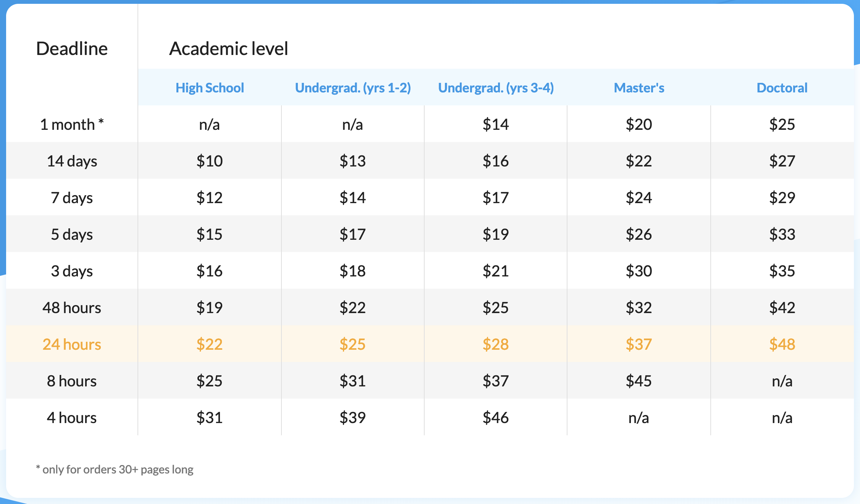Click the 48 hours deadline row label
This screenshot has width=860, height=504.
(72, 308)
